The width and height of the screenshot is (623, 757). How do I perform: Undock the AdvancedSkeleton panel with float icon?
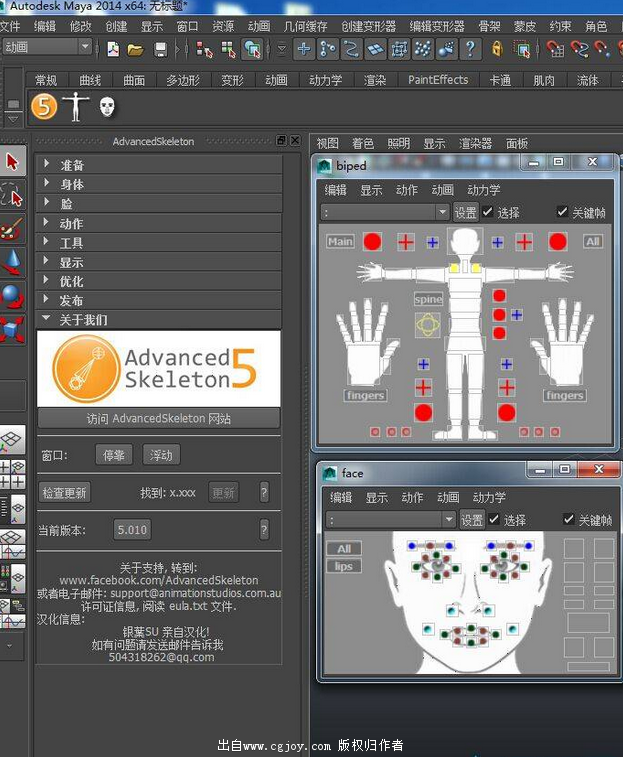281,140
